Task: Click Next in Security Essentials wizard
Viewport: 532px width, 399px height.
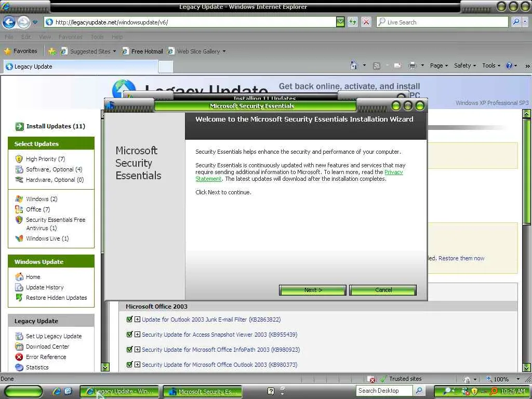Action: pyautogui.click(x=313, y=290)
